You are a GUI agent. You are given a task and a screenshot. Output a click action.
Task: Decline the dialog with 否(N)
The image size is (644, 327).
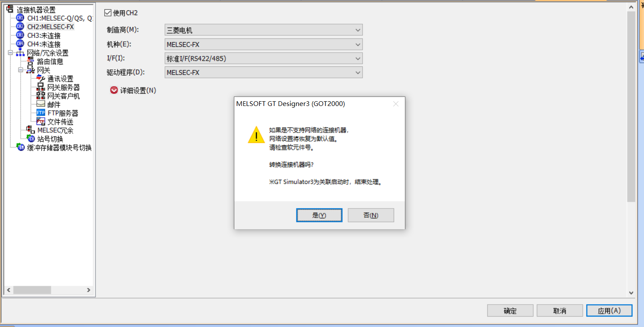371,215
